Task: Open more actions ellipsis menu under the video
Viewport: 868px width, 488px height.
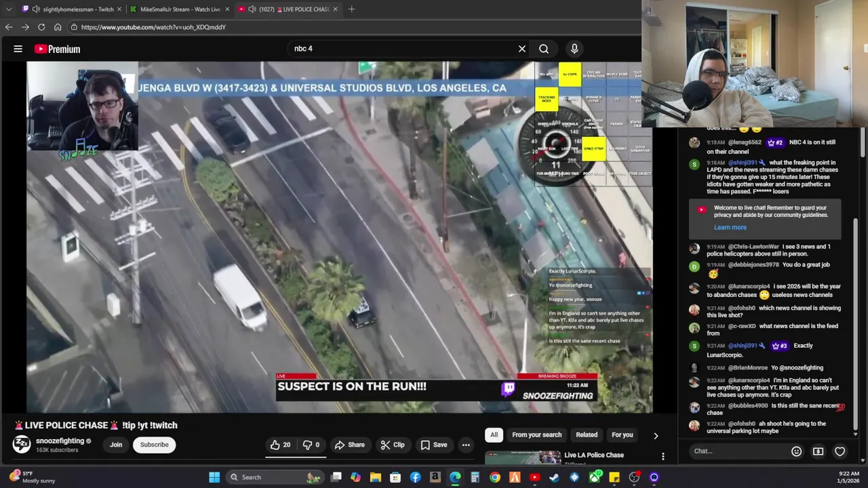Action: tap(466, 445)
